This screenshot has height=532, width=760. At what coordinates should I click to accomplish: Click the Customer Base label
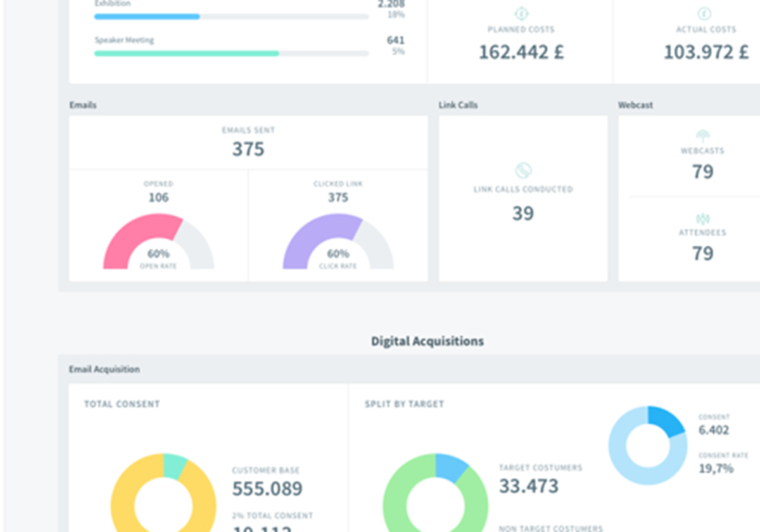click(266, 471)
